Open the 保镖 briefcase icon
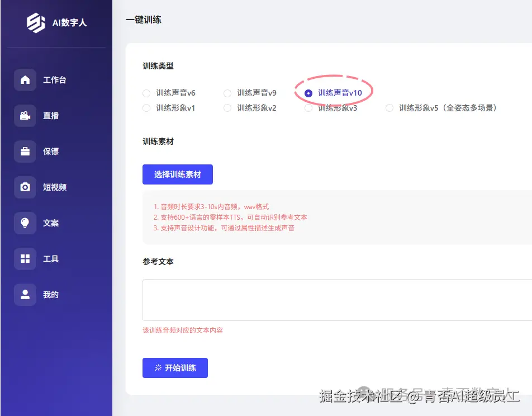This screenshot has width=532, height=416. click(25, 152)
